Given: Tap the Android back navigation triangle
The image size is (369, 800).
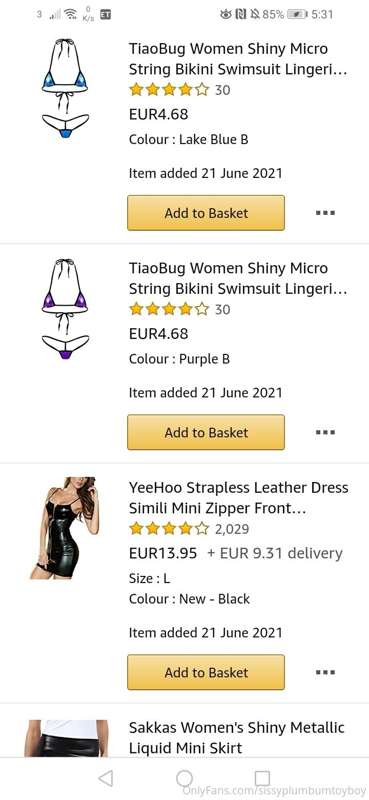Looking at the screenshot, I should 106,778.
